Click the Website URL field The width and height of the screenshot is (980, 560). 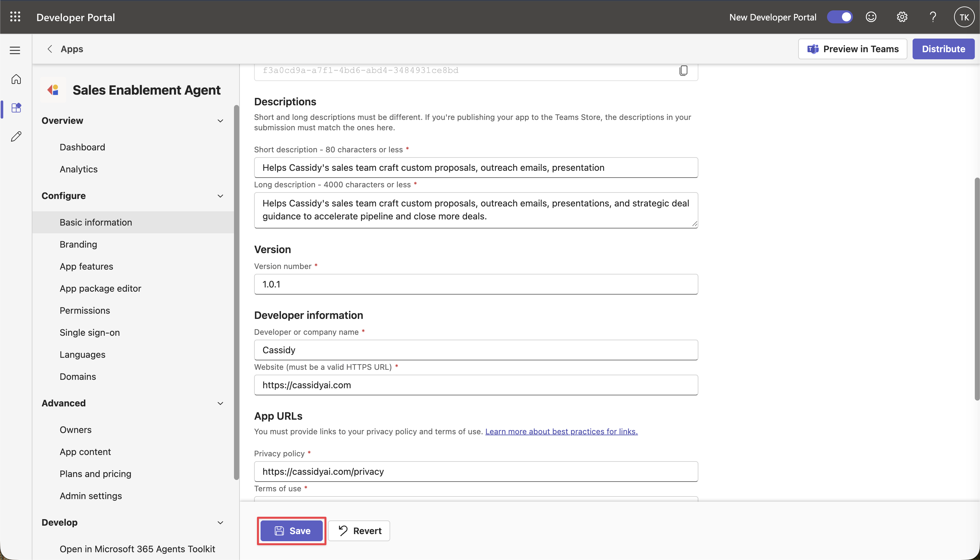476,385
